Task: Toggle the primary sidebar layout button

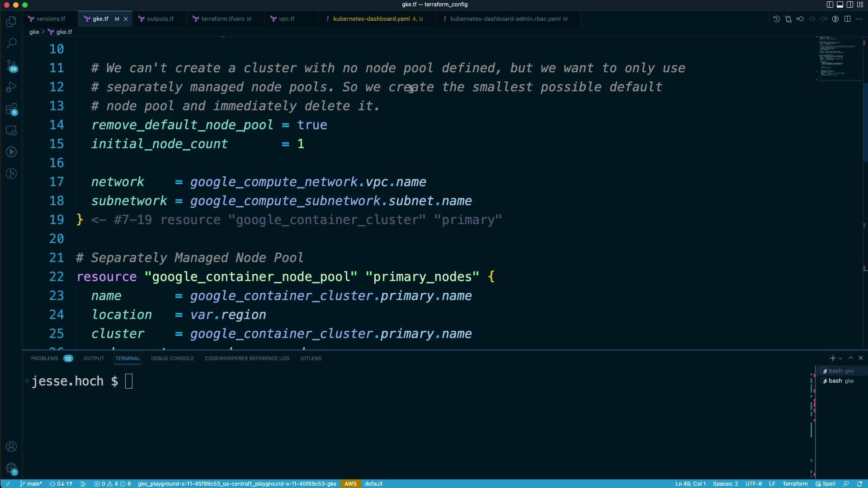Action: 830,5
